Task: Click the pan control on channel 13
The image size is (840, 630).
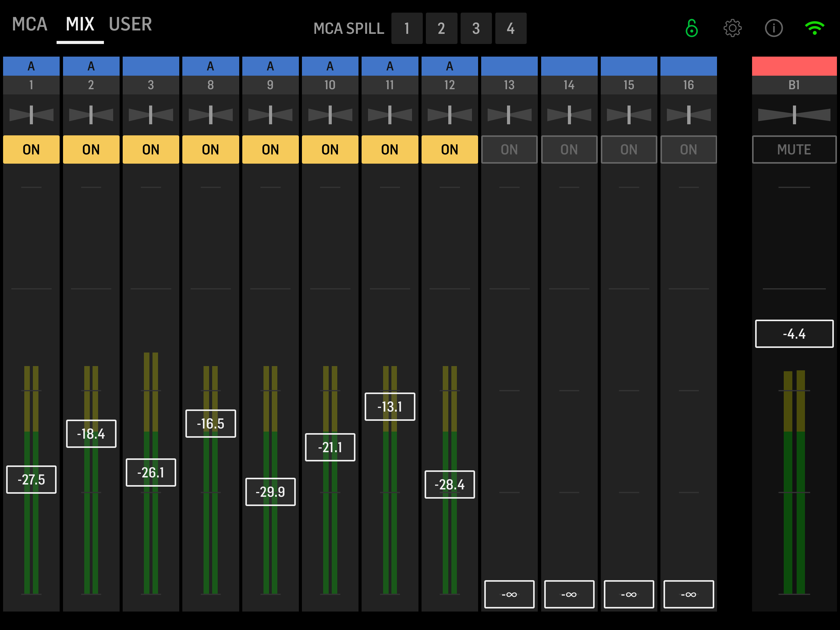Action: (509, 115)
